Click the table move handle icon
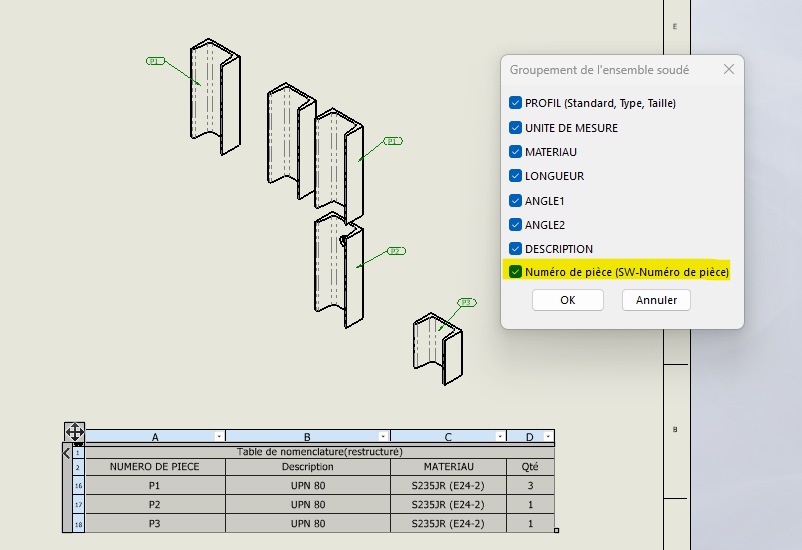The image size is (802, 550). tap(74, 432)
